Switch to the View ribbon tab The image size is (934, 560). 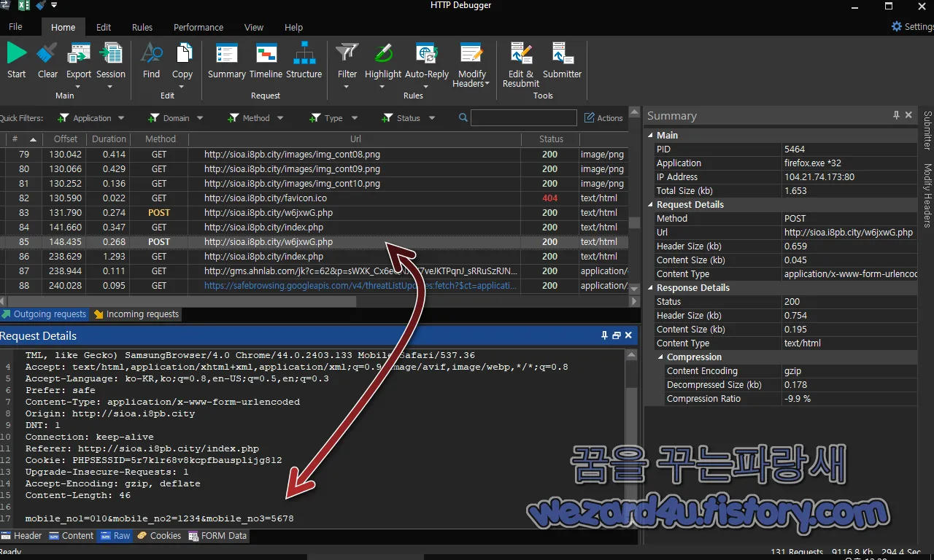point(254,27)
